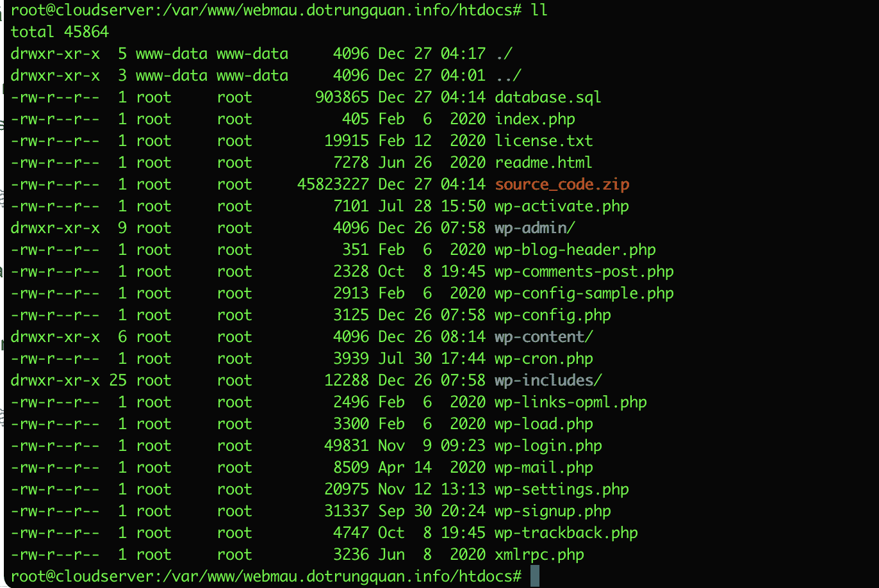Click the 'll' command on the first line

(539, 10)
